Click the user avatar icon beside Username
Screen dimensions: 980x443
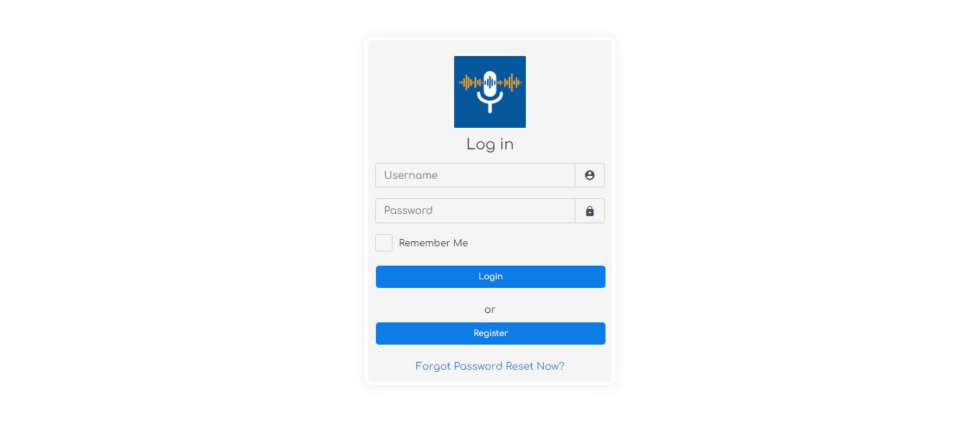590,175
